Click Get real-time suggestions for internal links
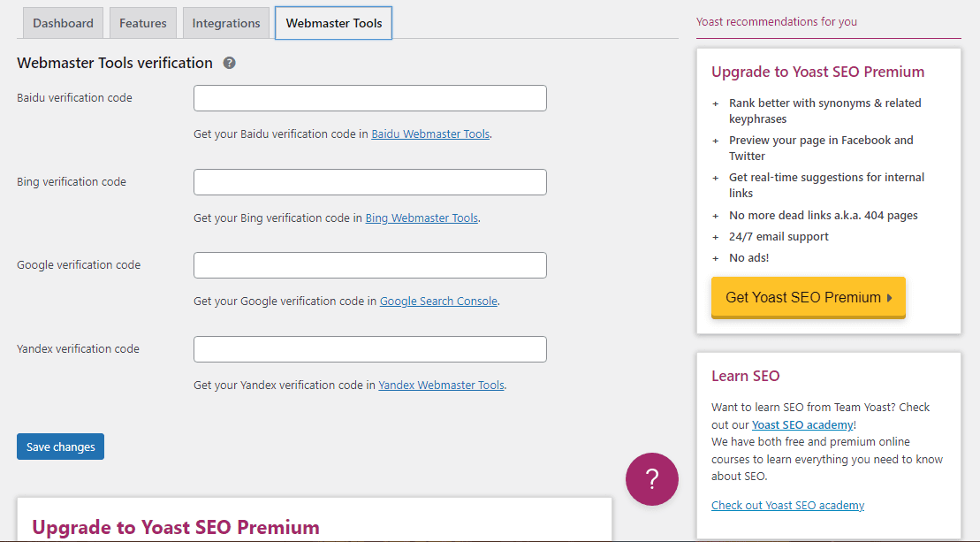 point(826,185)
